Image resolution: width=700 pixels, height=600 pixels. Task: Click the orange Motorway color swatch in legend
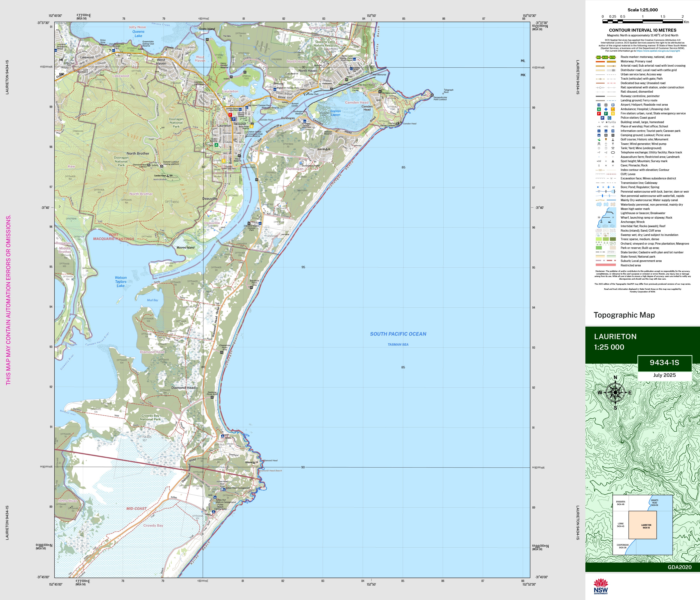pos(600,62)
